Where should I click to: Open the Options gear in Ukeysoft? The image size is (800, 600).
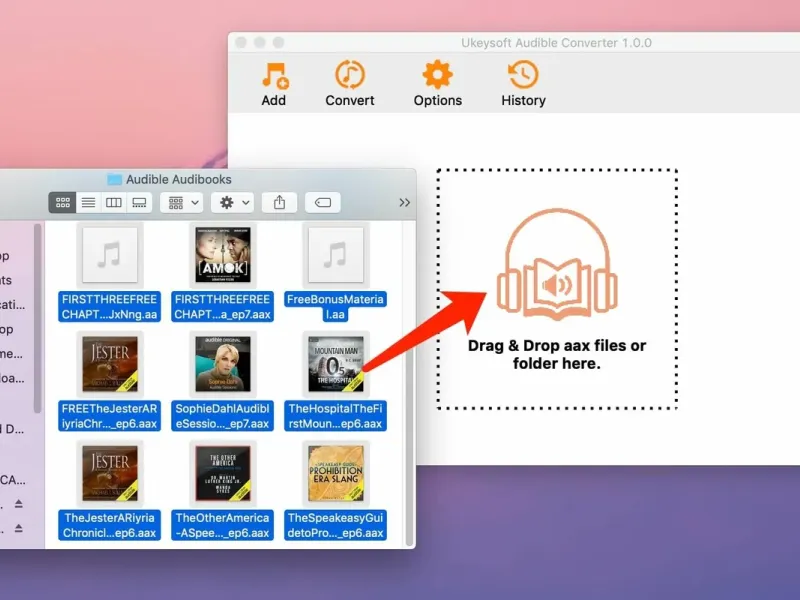437,75
